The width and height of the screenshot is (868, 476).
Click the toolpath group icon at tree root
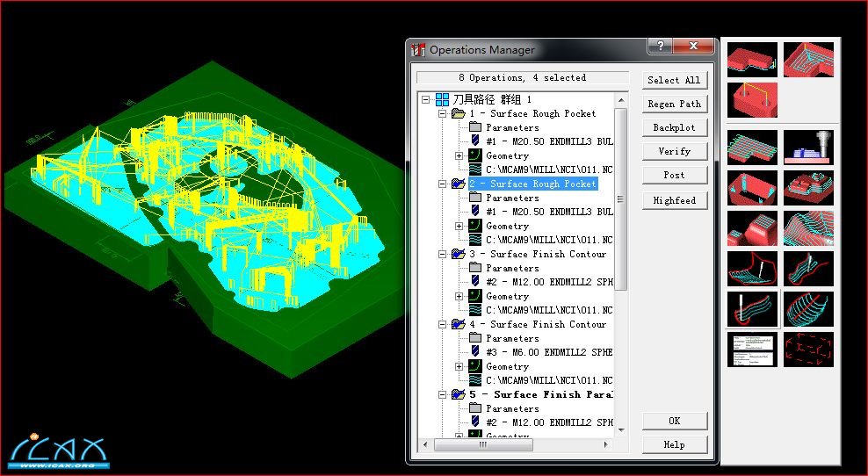pos(442,100)
